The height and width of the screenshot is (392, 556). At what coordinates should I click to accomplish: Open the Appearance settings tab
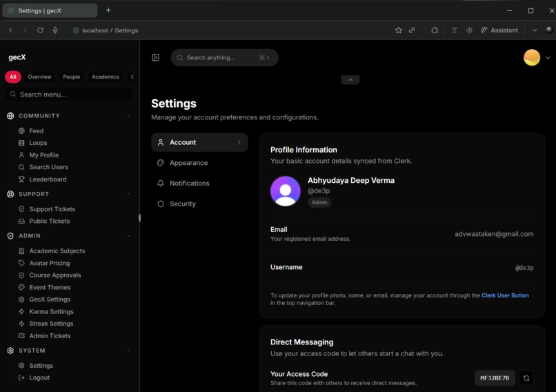(199, 163)
